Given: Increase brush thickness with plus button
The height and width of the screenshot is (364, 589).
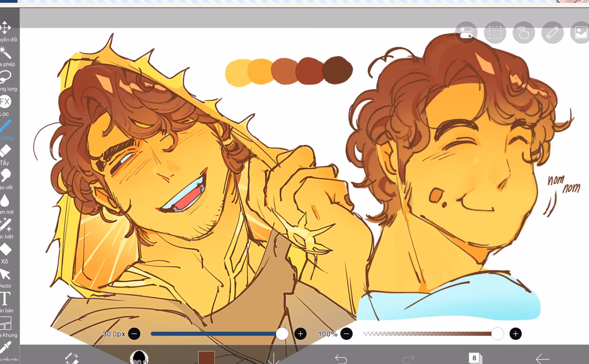Looking at the screenshot, I should [300, 334].
